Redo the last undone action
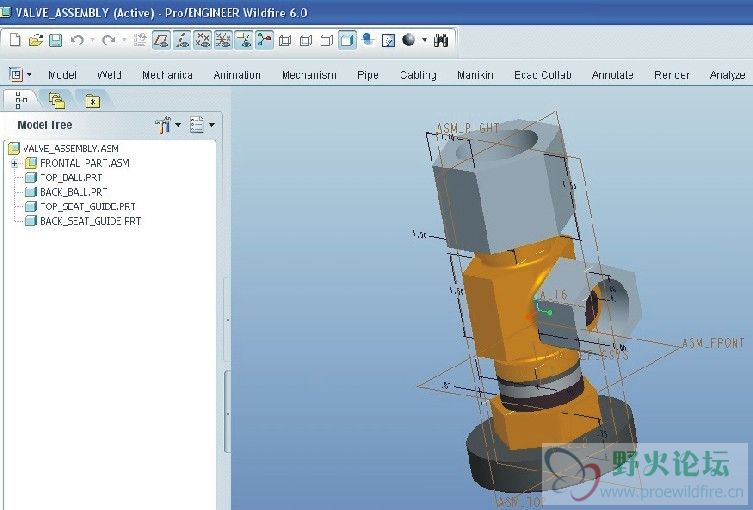 (x=109, y=40)
